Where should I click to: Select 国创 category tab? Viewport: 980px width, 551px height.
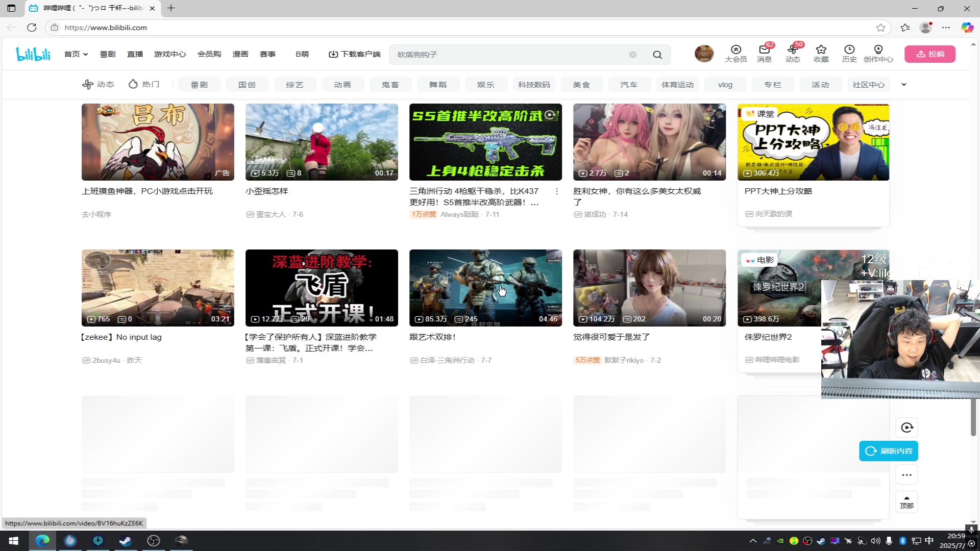(x=247, y=85)
